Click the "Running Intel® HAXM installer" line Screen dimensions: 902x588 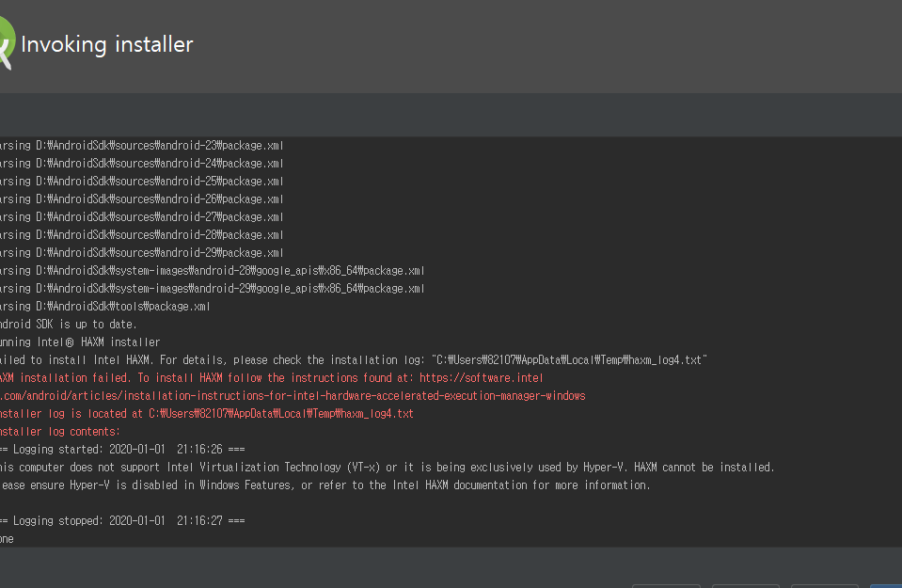tap(80, 342)
